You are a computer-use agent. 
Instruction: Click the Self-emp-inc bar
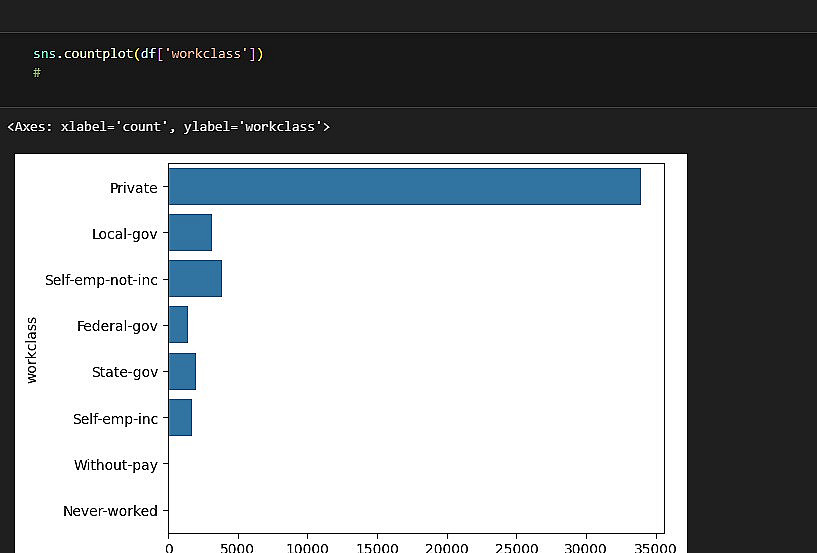coord(180,417)
